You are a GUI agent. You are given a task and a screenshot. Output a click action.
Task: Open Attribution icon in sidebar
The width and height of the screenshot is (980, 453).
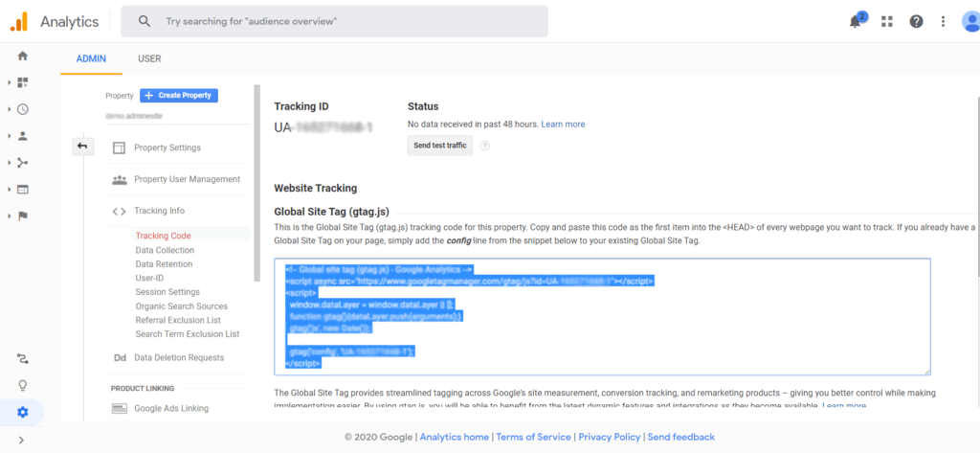tap(23, 358)
